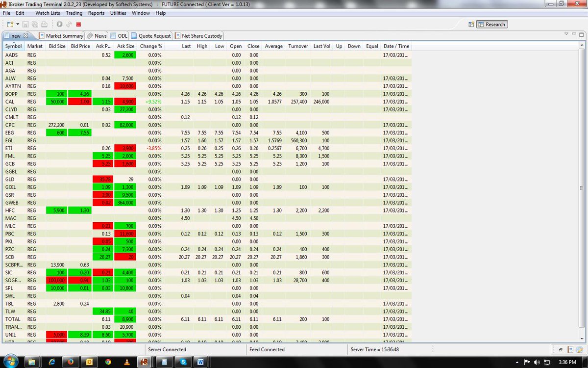Open the view menu triangle dropdown
588x368 pixels.
click(566, 33)
